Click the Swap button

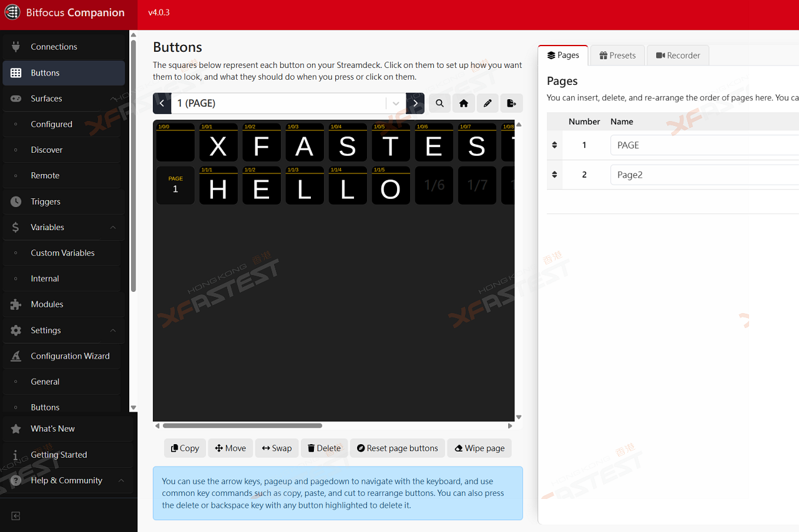(277, 448)
